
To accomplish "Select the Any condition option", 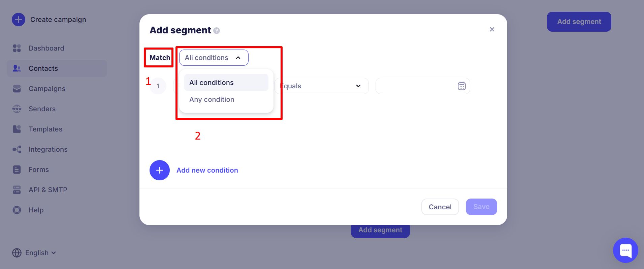I will [x=212, y=99].
